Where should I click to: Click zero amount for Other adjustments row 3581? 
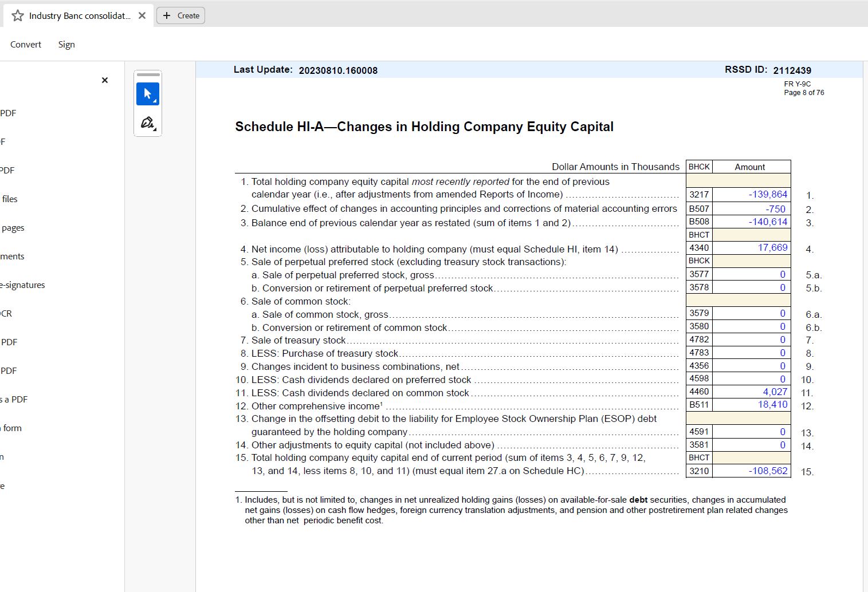click(x=752, y=445)
